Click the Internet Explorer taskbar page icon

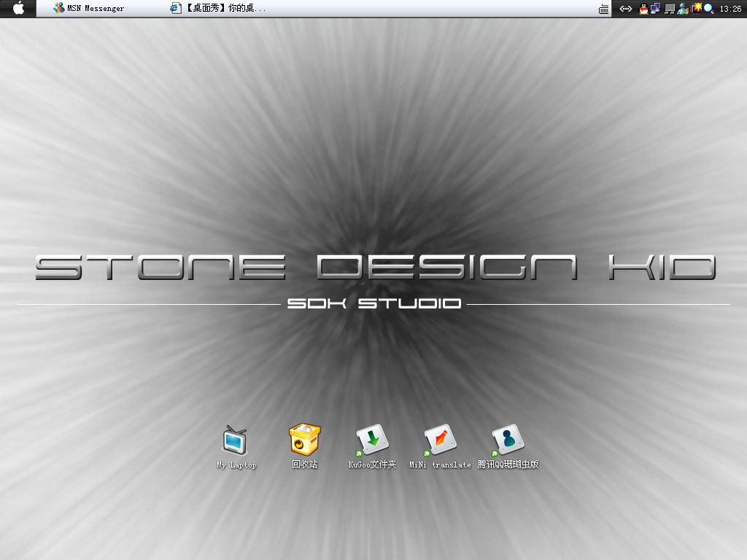tap(176, 8)
